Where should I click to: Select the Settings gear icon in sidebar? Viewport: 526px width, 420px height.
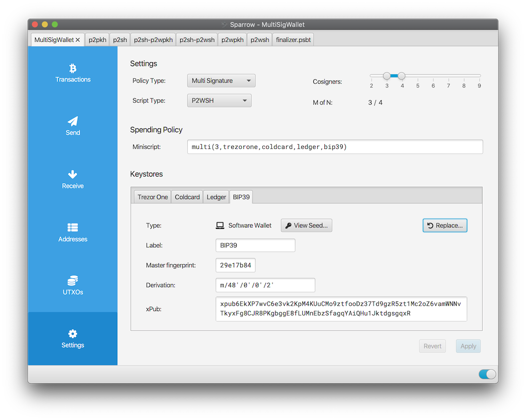tap(73, 334)
